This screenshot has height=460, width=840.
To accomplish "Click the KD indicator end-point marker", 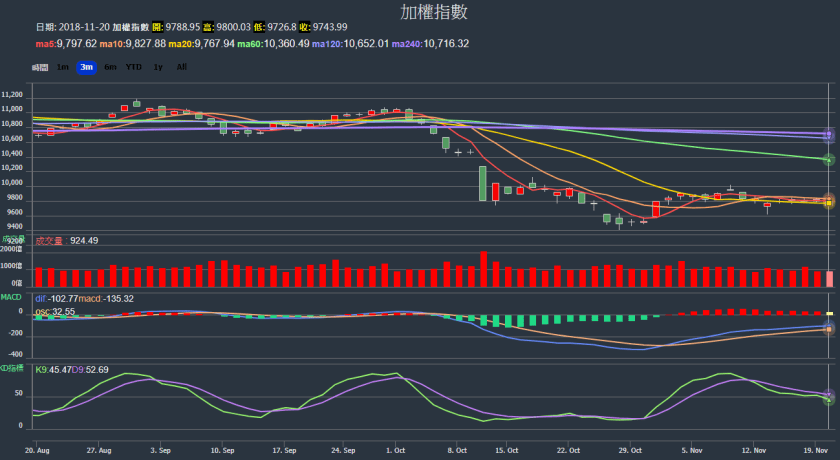I will 829,397.
